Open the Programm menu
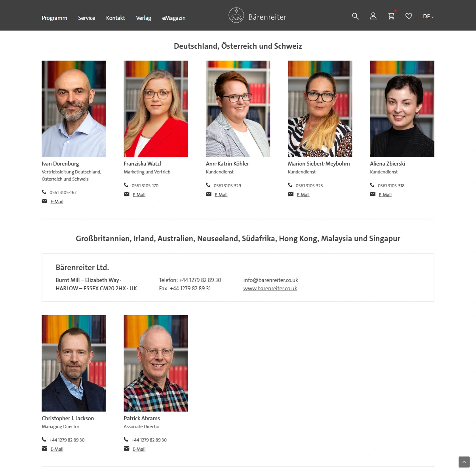 (x=55, y=18)
